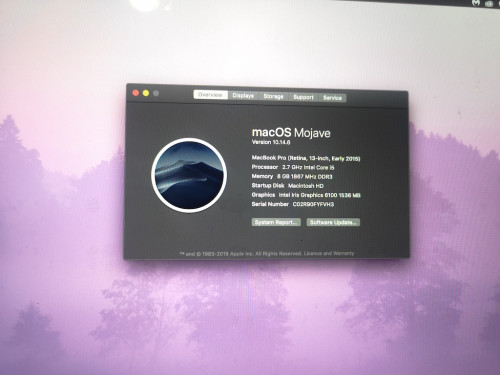Switch to the Overview tab

point(210,95)
